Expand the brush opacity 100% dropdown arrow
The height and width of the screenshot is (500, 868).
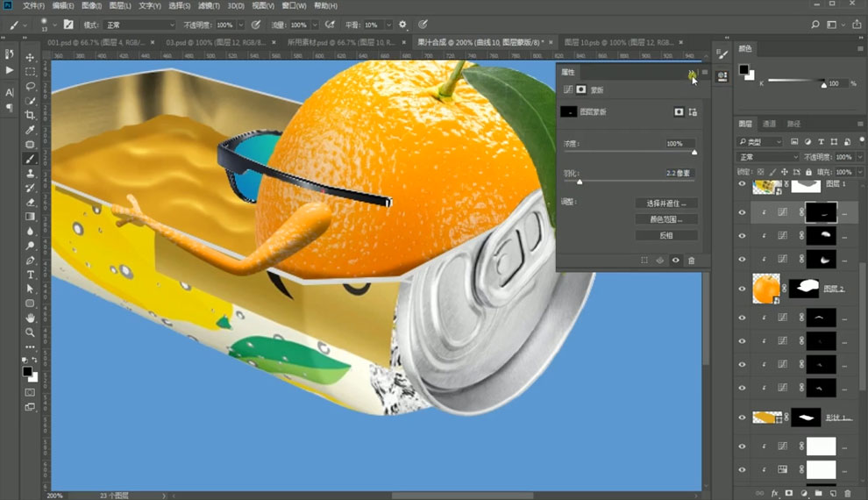[241, 25]
